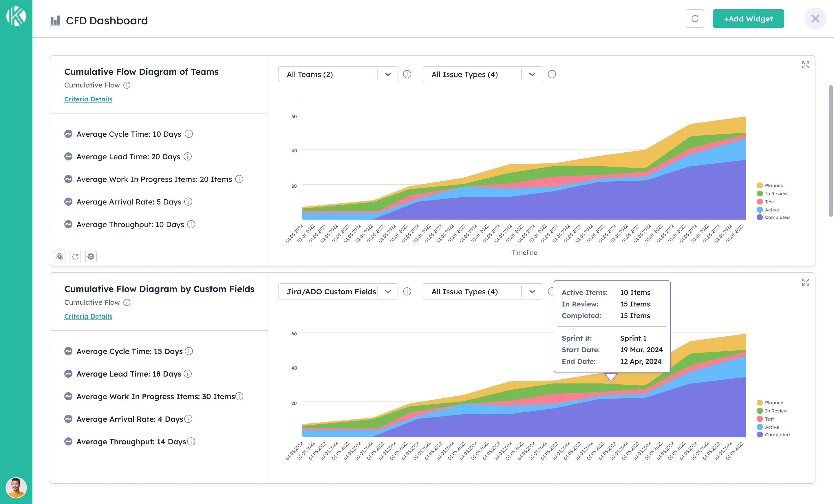Expand the Teams CFD widget to fullscreen
Viewport: 834px width, 504px height.
pyautogui.click(x=805, y=65)
